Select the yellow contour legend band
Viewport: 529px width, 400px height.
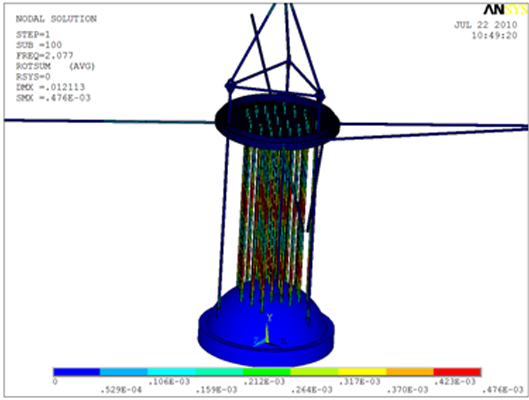[362, 372]
